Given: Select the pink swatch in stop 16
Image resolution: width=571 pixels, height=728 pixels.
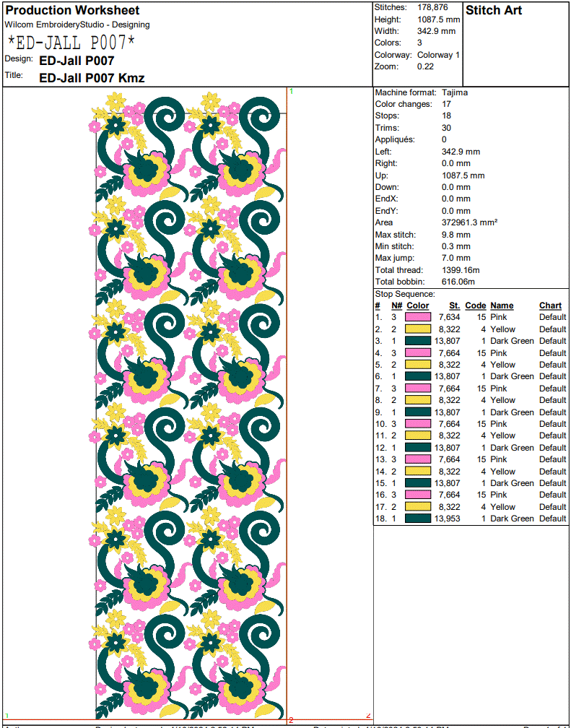Looking at the screenshot, I should point(418,495).
